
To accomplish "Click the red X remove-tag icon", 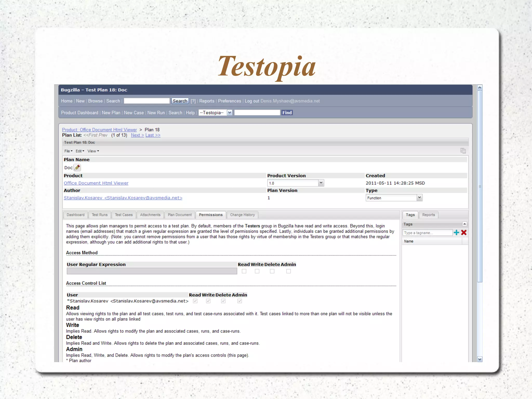I will (x=464, y=233).
